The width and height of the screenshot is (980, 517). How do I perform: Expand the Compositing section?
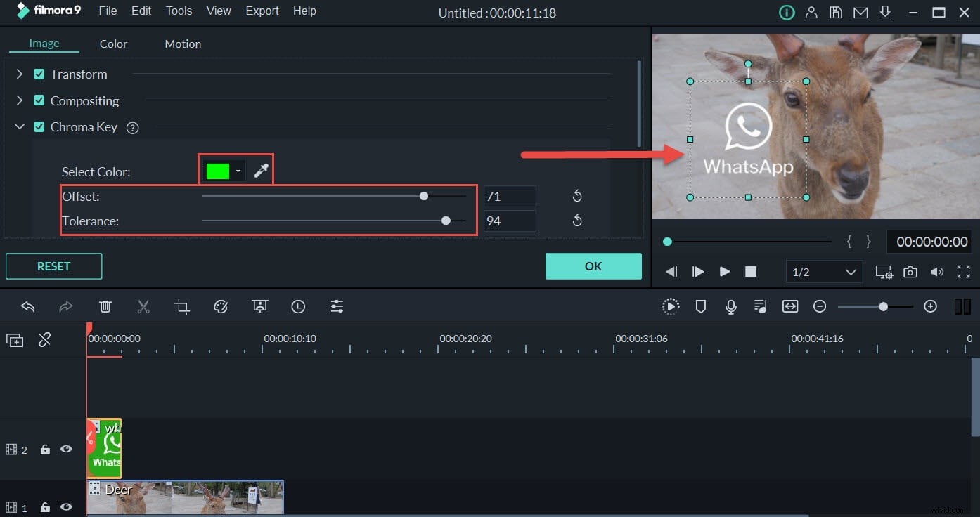tap(19, 100)
